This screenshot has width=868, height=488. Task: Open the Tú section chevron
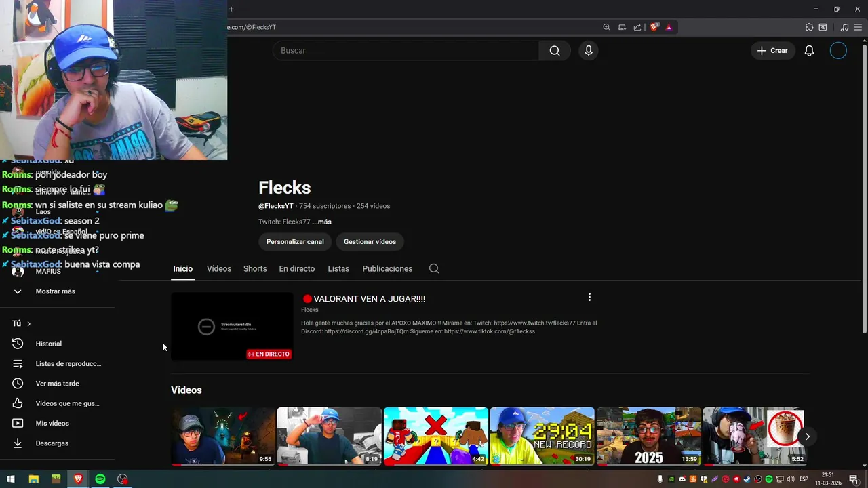pos(28,324)
